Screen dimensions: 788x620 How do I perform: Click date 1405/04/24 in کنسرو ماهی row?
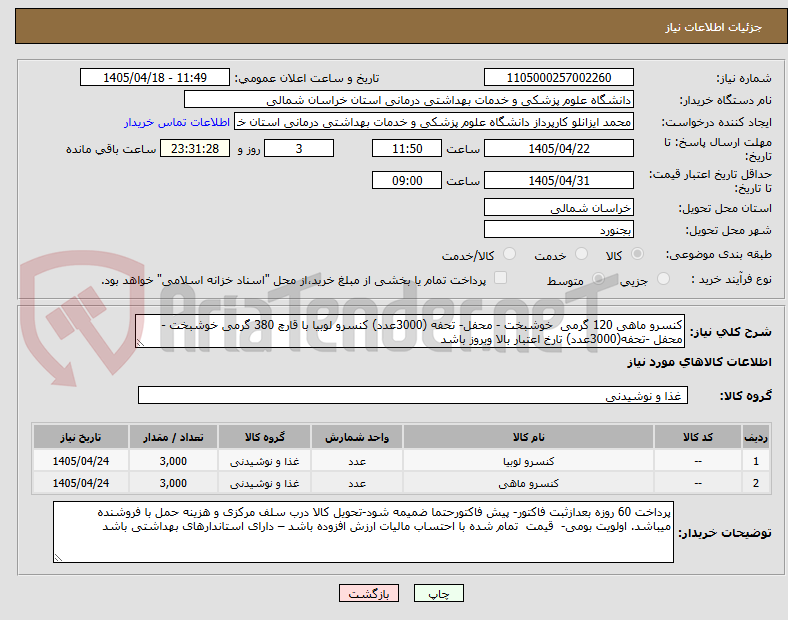(x=81, y=483)
